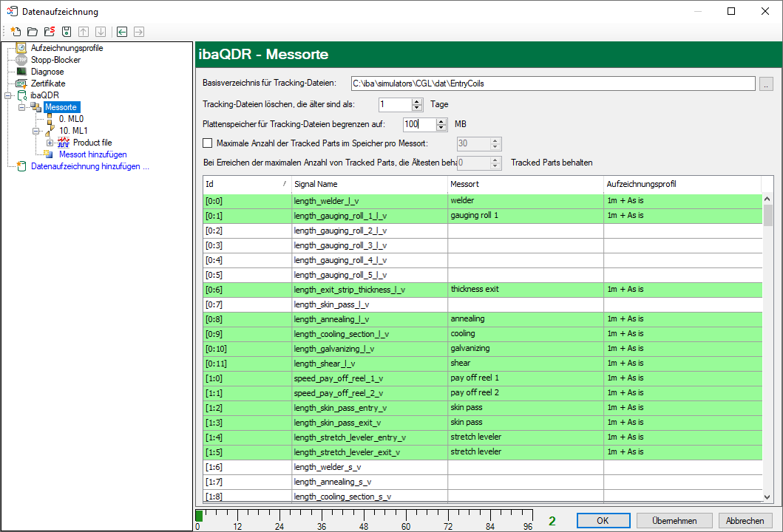Click the Messorte node icon
This screenshot has width=783, height=532.
click(x=36, y=107)
